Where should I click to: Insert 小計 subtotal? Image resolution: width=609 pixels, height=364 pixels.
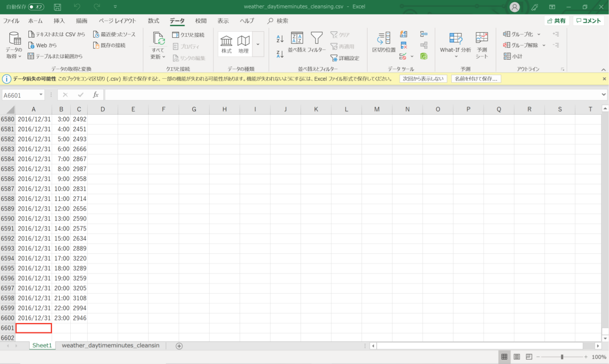pos(513,56)
